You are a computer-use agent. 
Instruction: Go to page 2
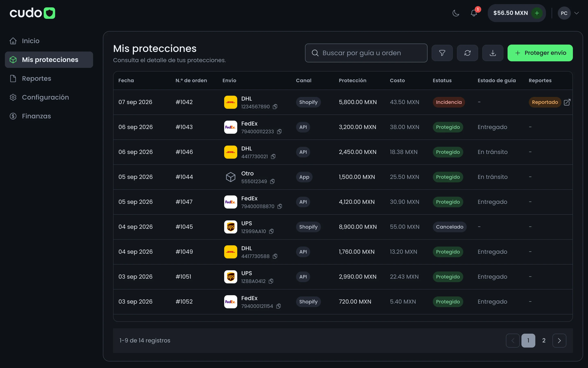pyautogui.click(x=544, y=340)
